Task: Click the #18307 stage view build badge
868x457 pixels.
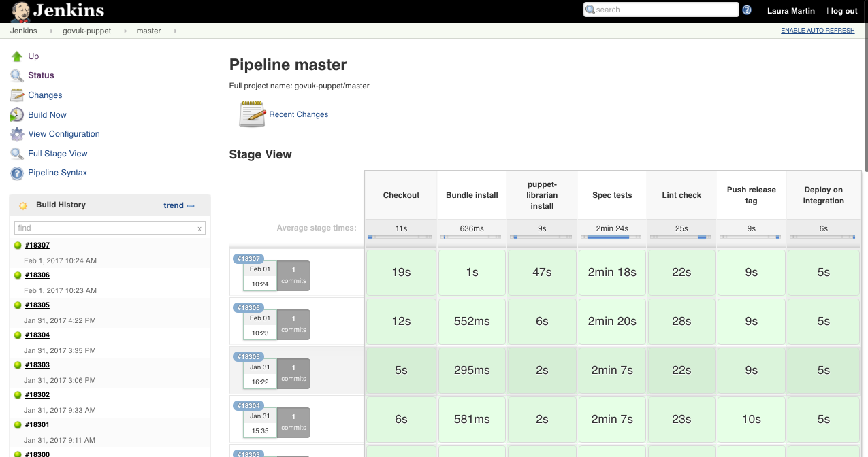Action: click(248, 259)
